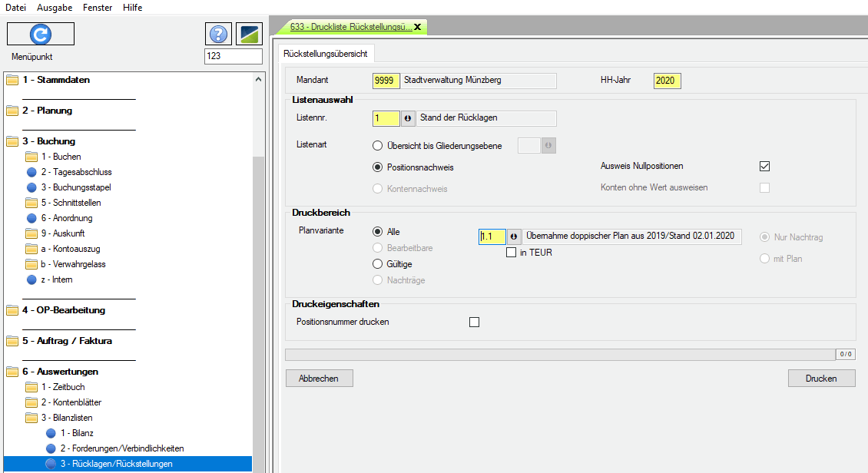Viewport: 868px width, 473px height.
Task: Collapse the 6 - Auswertungen folder
Action: [x=59, y=372]
